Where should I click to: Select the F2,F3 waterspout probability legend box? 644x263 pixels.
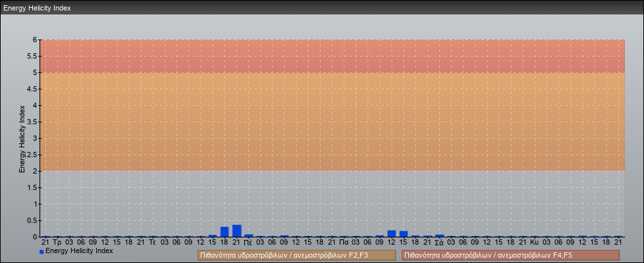tap(296, 255)
